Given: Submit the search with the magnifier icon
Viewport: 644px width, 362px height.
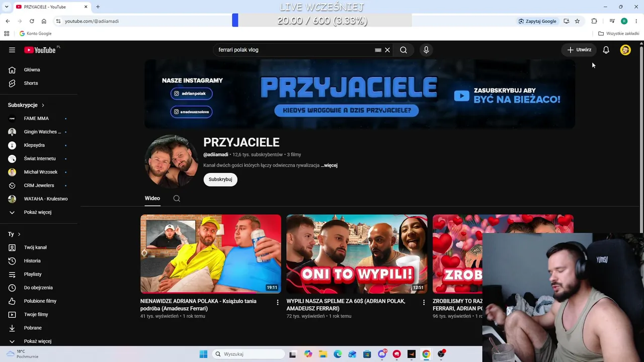Looking at the screenshot, I should pyautogui.click(x=404, y=50).
